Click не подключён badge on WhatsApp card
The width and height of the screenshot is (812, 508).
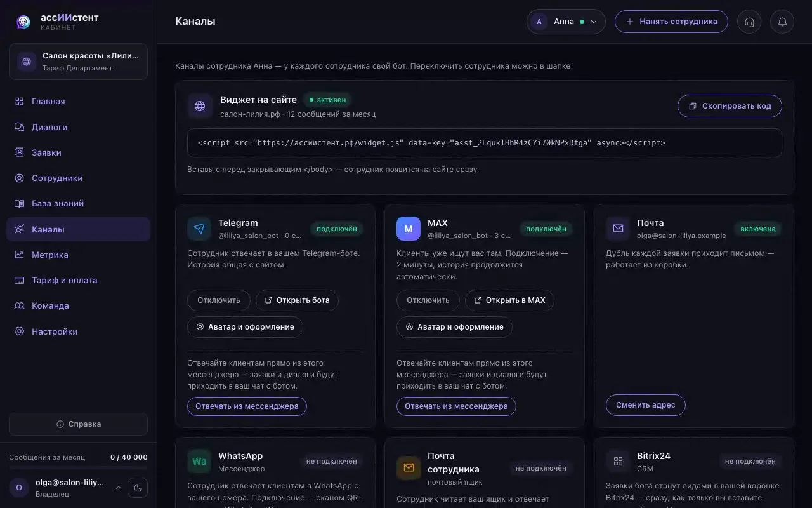(331, 462)
